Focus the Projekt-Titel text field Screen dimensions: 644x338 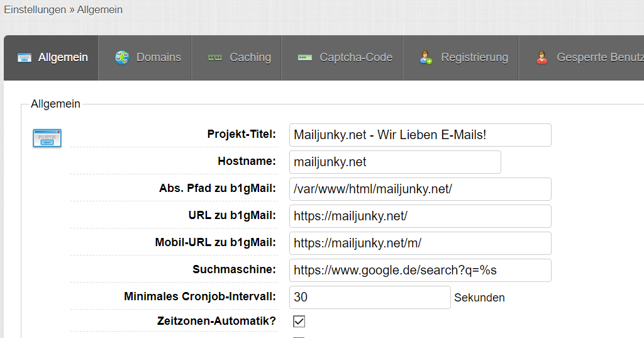click(420, 135)
